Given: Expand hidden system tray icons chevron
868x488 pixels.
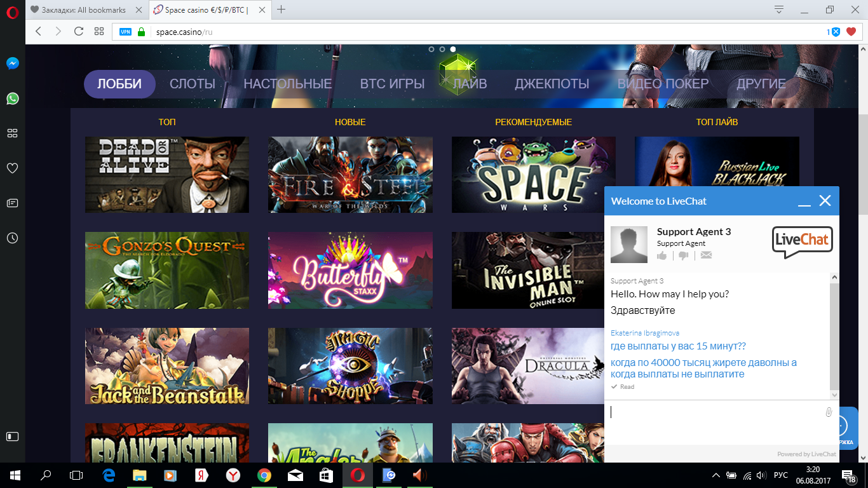Looking at the screenshot, I should point(716,475).
